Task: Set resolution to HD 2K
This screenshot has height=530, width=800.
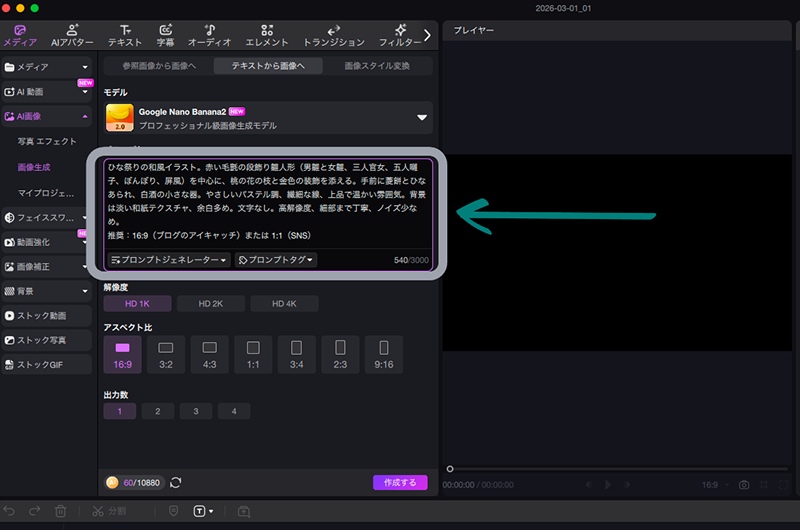Action: 211,304
